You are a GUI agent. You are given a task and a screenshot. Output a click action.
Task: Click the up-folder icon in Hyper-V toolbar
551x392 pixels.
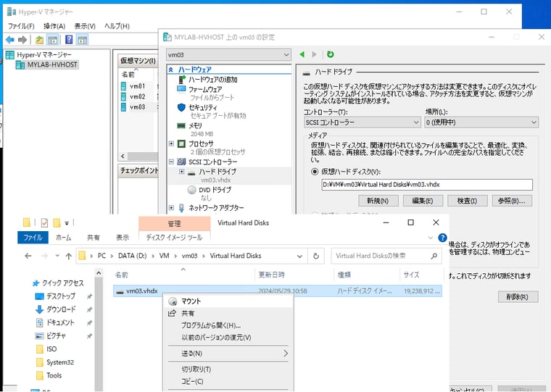tap(40, 40)
